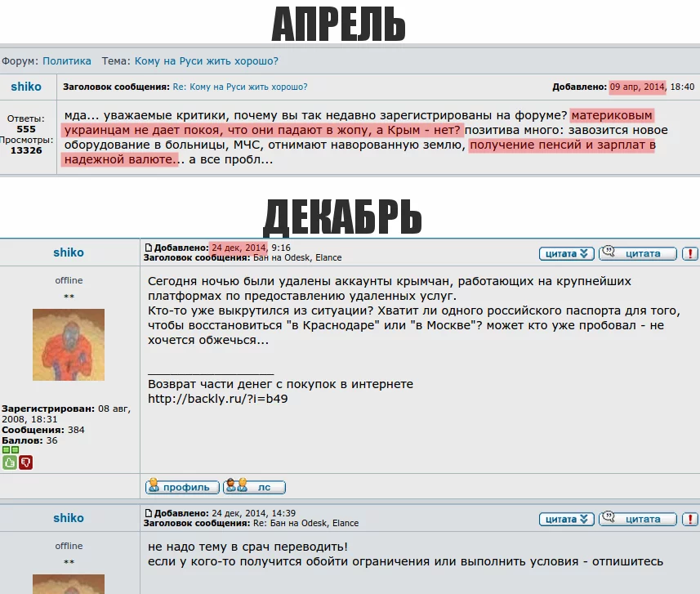Send a private message via the лс button
Screen dimensions: 700x594
click(253, 487)
